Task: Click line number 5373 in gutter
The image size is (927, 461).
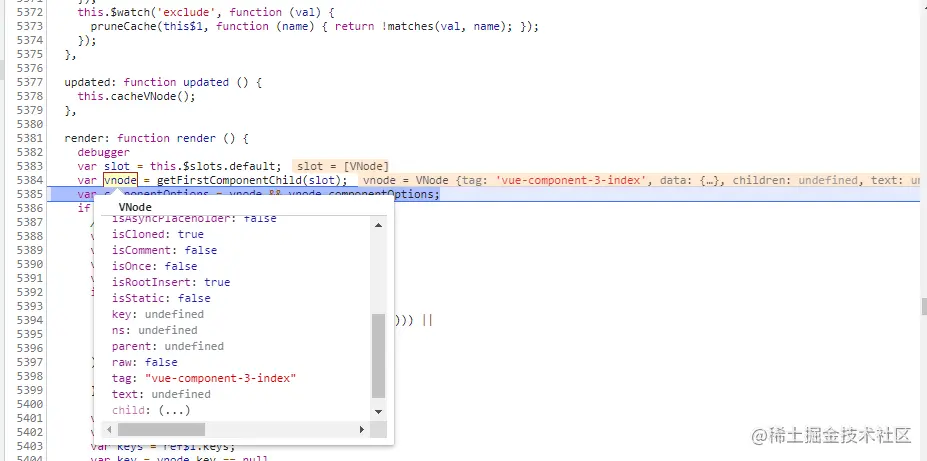Action: coord(30,26)
